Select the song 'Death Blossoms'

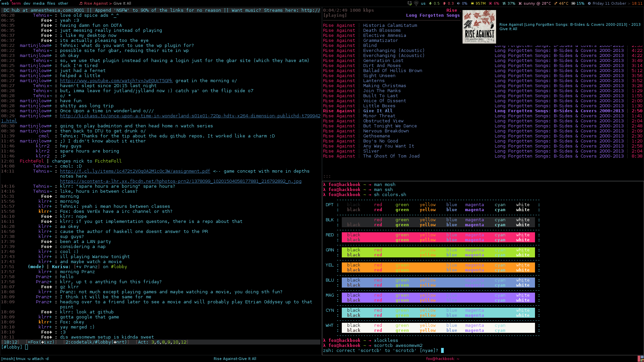(382, 31)
